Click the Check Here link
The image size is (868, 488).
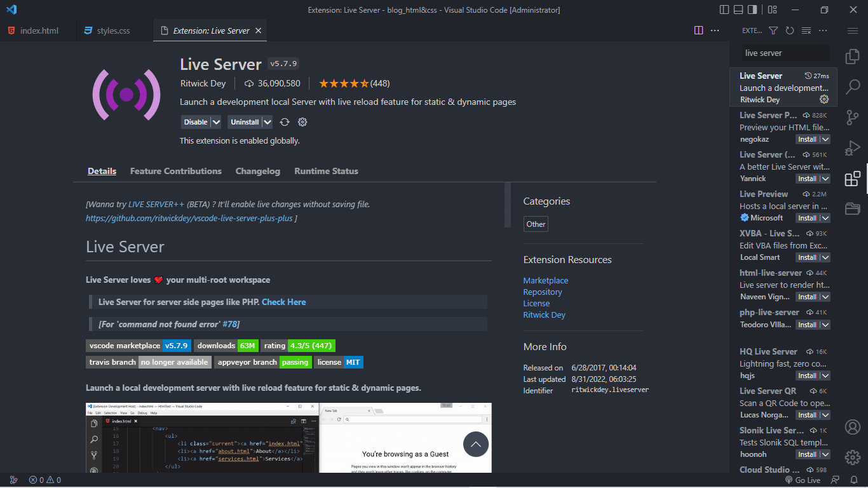tap(284, 302)
